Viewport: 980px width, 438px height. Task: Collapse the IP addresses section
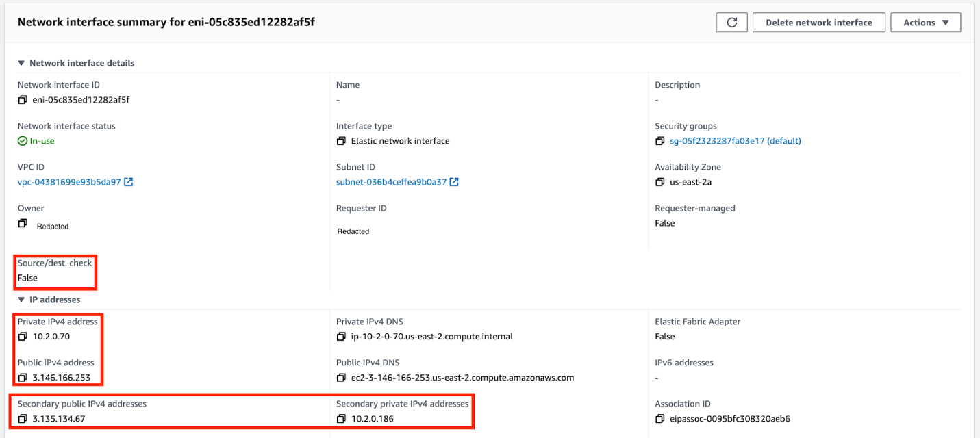[21, 299]
